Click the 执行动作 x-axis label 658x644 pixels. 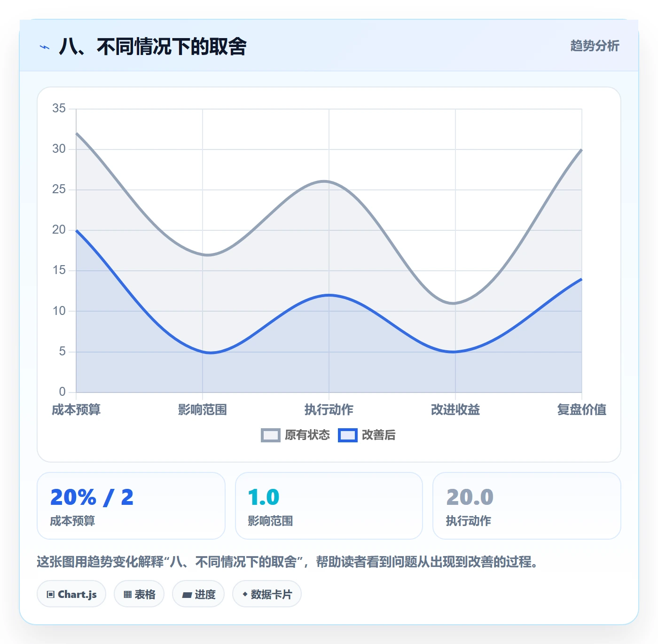point(329,410)
